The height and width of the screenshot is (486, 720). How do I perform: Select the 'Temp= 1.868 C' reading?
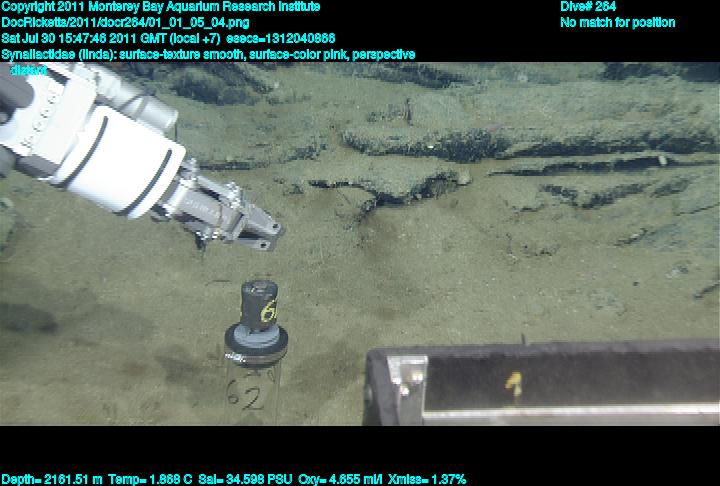[x=150, y=480]
